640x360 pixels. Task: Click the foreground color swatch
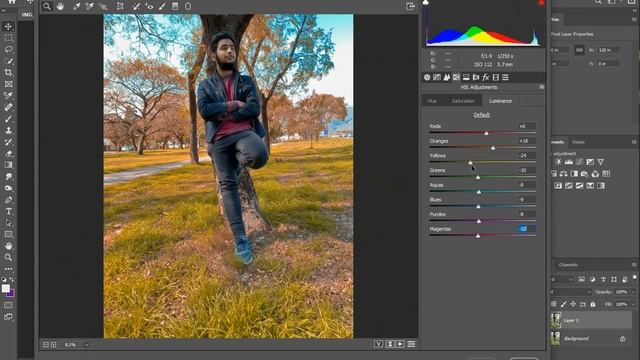[5, 289]
